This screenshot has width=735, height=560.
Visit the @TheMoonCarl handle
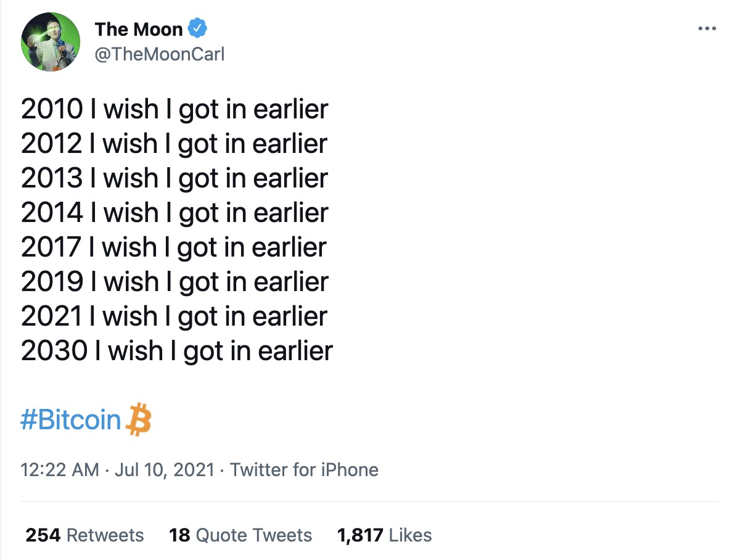click(159, 54)
